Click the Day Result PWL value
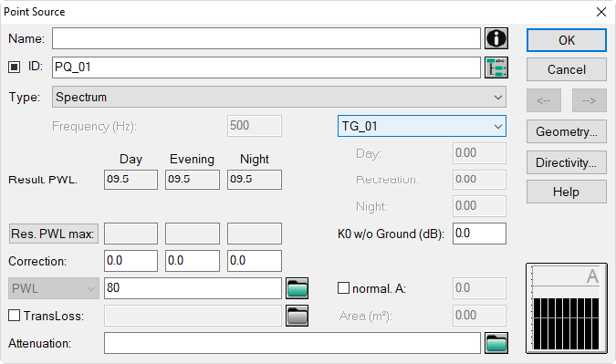Viewport: 616px width, 364px height. coord(131,180)
